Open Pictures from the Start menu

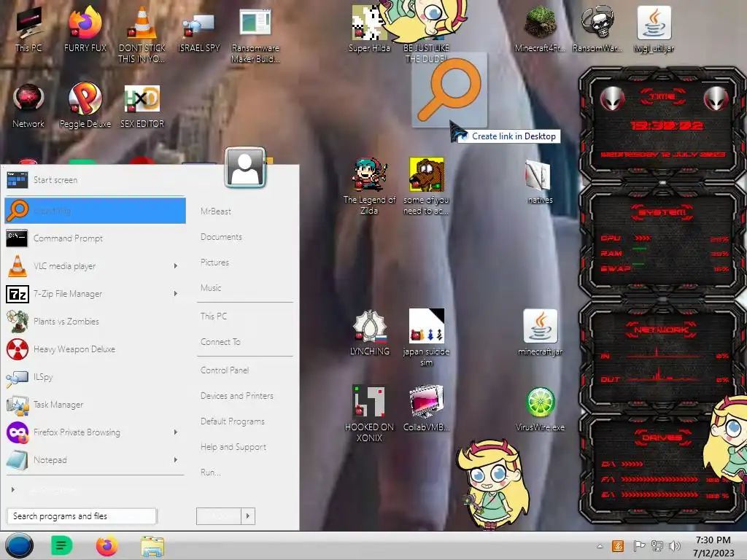215,262
